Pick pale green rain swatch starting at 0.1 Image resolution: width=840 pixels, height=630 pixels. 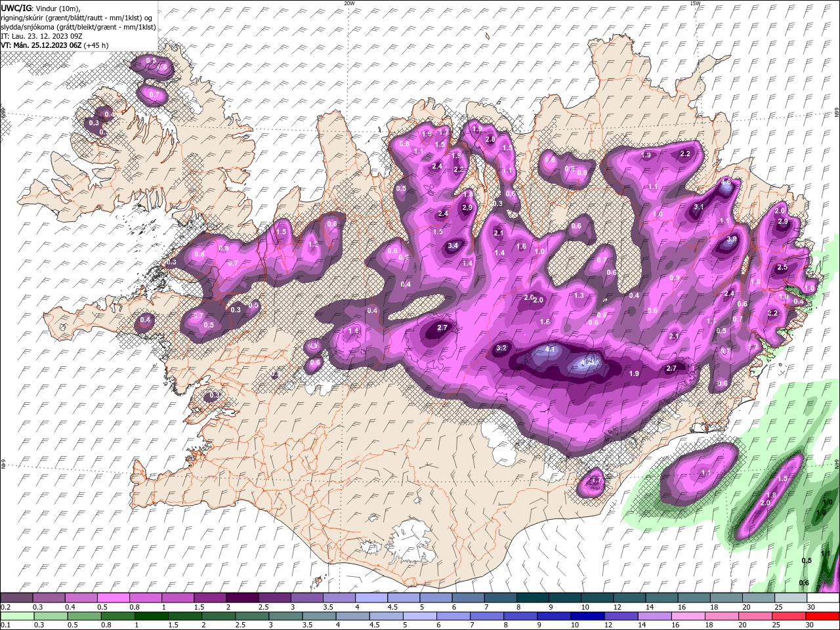tap(16, 616)
